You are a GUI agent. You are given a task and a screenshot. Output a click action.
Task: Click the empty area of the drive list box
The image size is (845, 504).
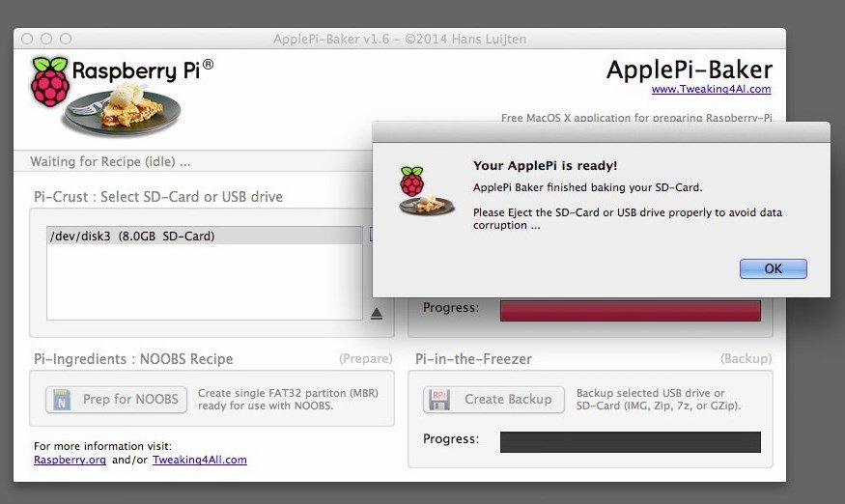[204, 282]
